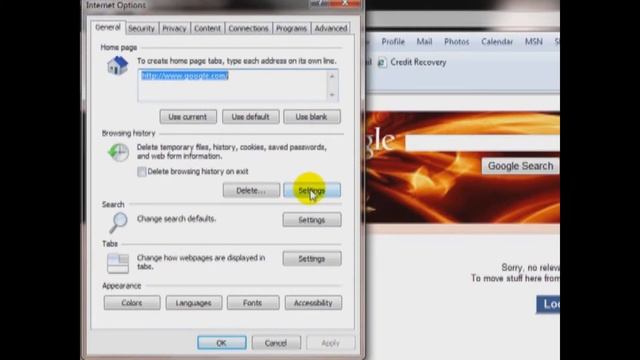Viewport: 640px width, 360px height.
Task: Open the Programs tab
Action: (291, 28)
